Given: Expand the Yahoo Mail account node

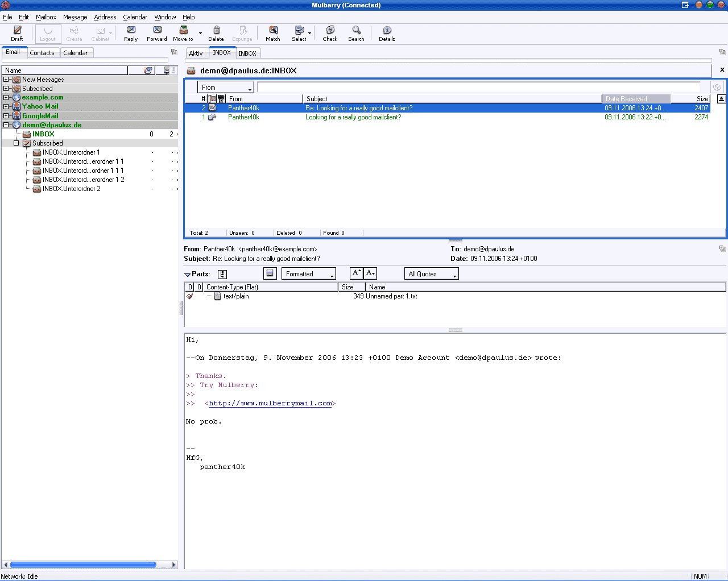Looking at the screenshot, I should 6,106.
